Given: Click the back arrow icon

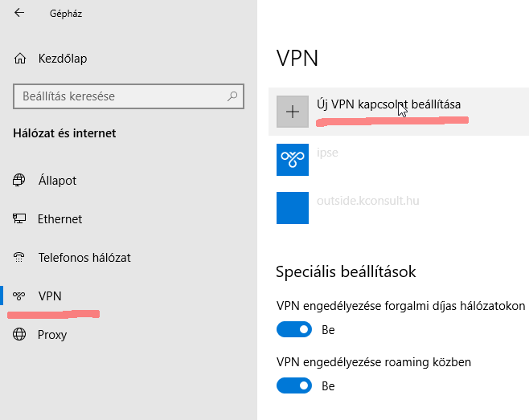Looking at the screenshot, I should 19,13.
